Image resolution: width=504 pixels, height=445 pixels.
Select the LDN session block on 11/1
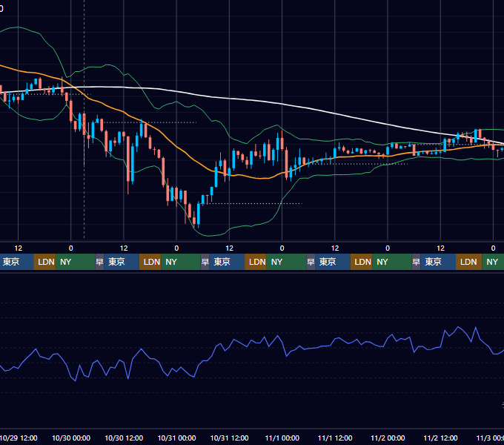click(361, 262)
